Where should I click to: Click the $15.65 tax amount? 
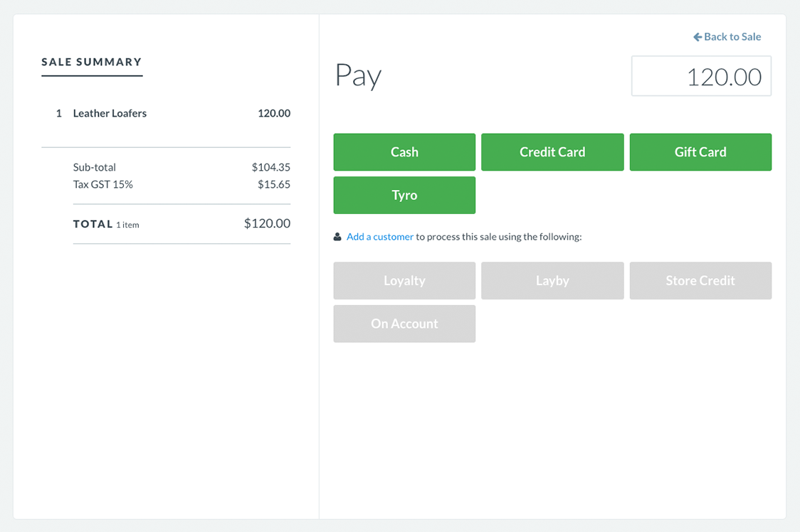click(274, 185)
